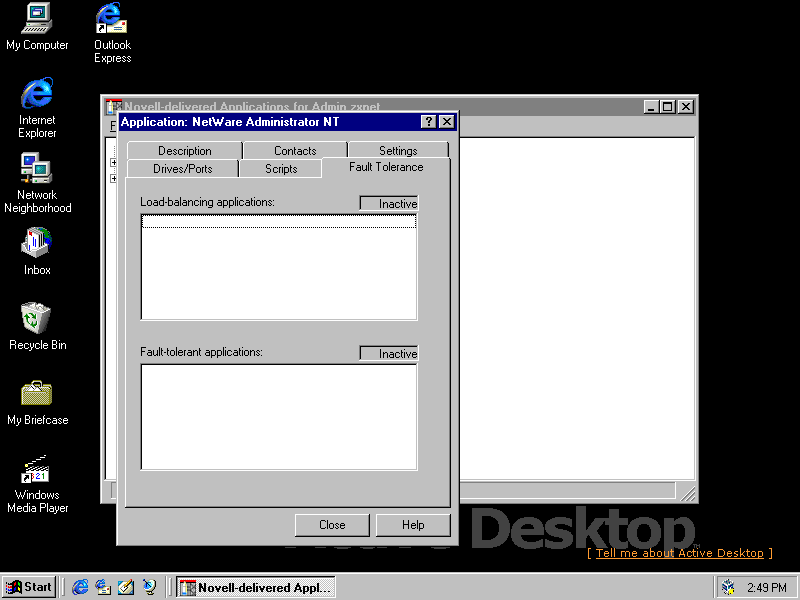Screen dimensions: 800x600
Task: Minimize the Novell-delivered Applications window
Action: (x=651, y=107)
